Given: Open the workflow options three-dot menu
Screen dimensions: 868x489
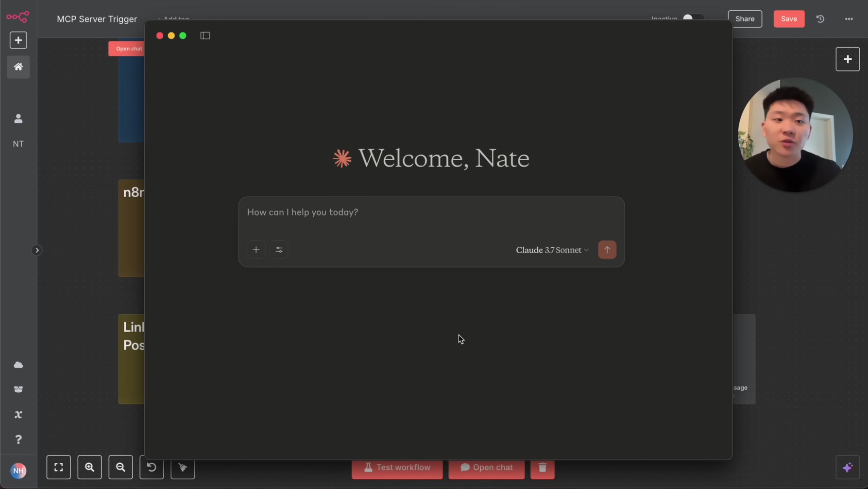Looking at the screenshot, I should click(849, 19).
